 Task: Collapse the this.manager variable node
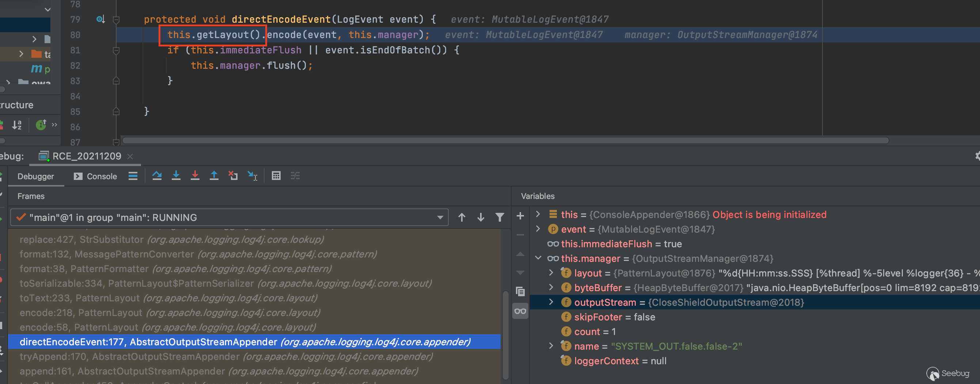click(538, 258)
